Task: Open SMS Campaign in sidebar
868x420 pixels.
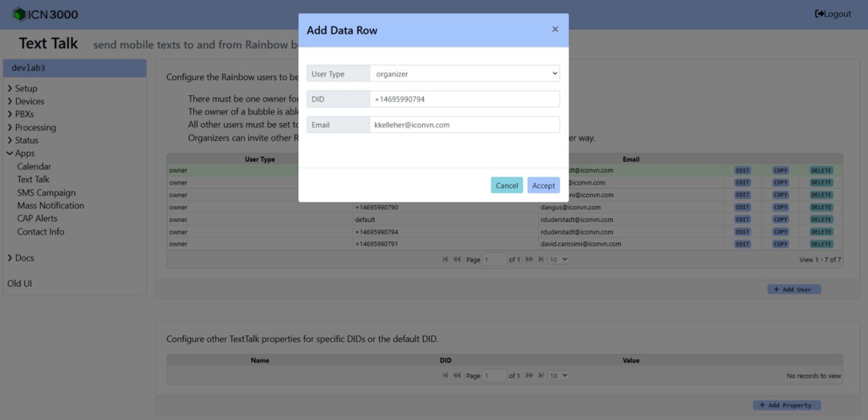Action: [x=46, y=193]
